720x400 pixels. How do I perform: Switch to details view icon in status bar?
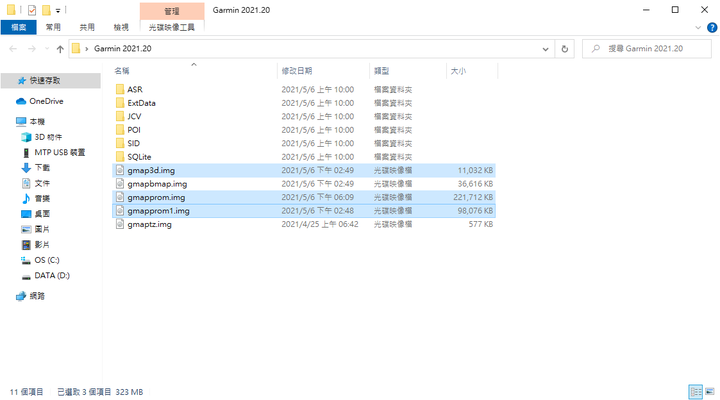696,392
